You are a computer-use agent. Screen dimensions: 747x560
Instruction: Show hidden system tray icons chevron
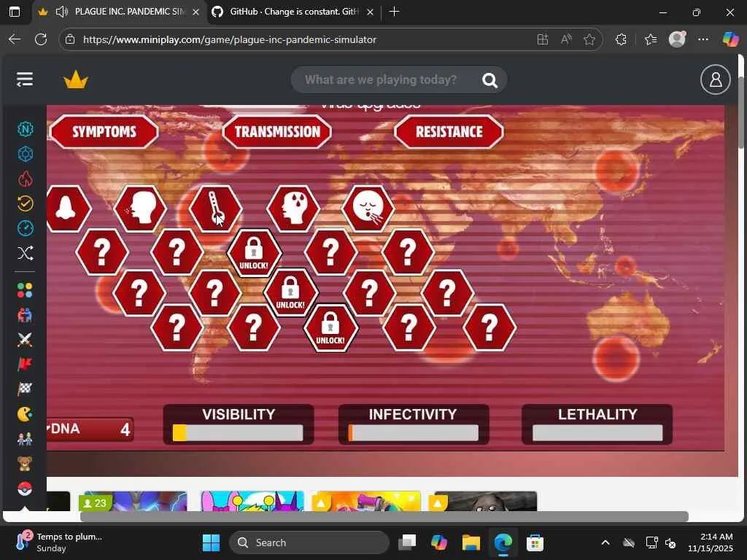[605, 542]
